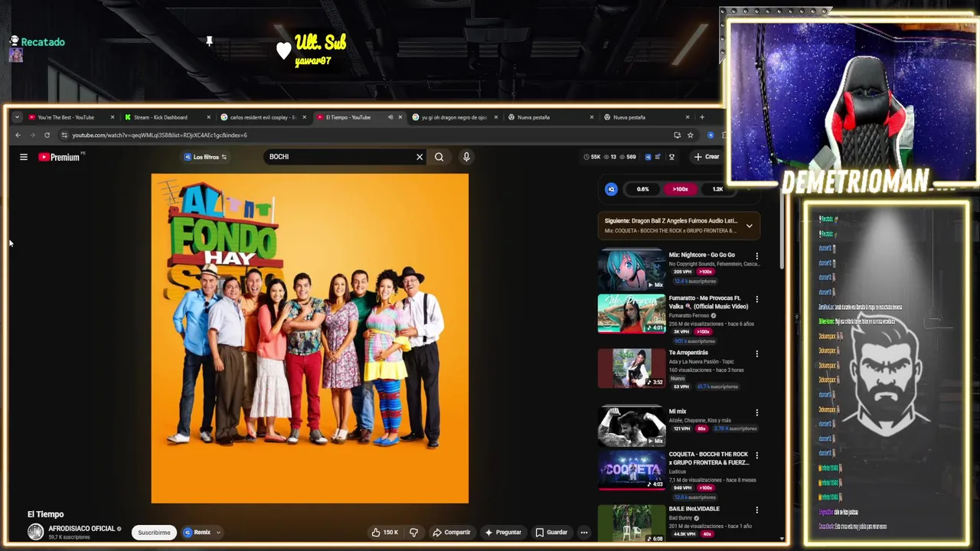Close the El Tiempo tab
Image resolution: width=980 pixels, height=551 pixels.
point(400,117)
